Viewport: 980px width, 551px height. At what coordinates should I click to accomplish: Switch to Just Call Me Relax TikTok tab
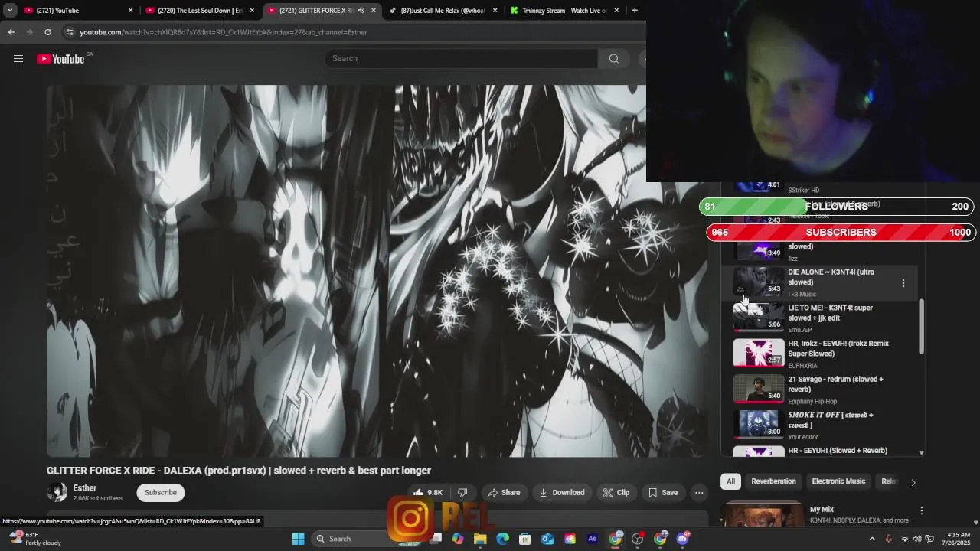443,11
